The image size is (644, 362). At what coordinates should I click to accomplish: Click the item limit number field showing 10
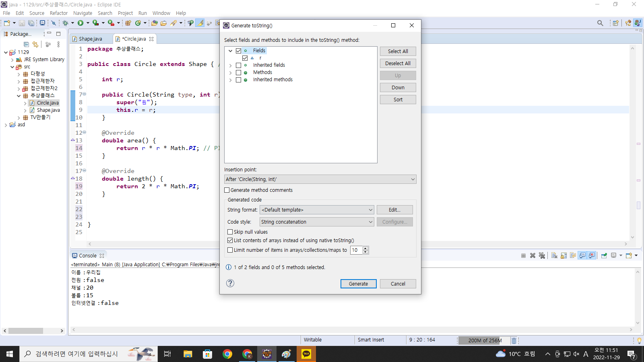coord(356,250)
